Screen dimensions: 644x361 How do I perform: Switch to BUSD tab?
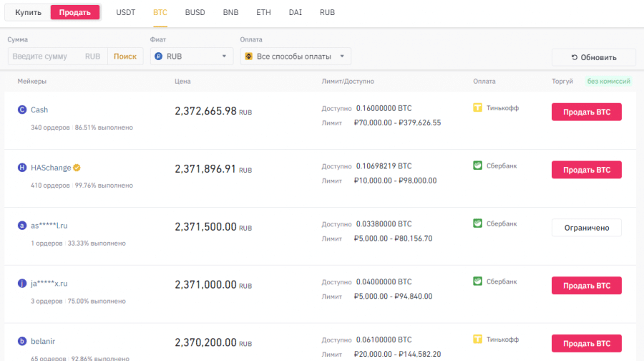(195, 12)
